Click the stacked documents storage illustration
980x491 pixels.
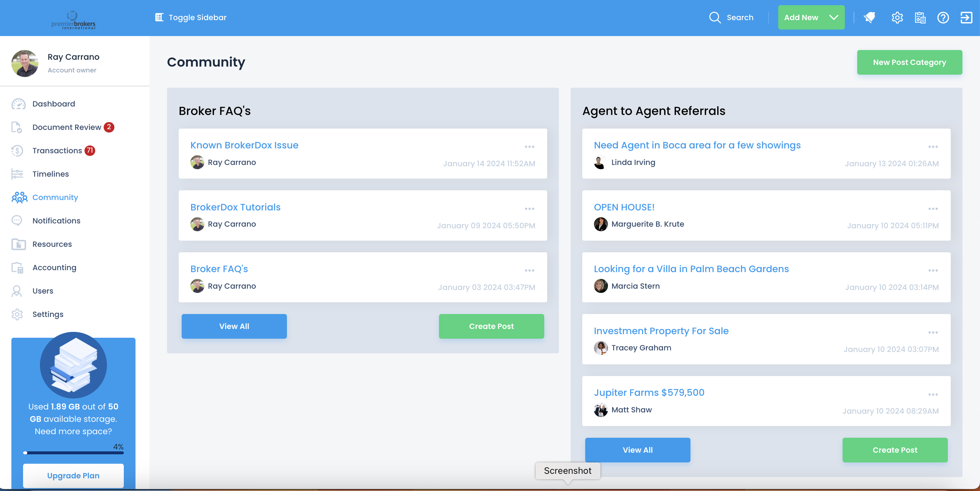click(x=73, y=365)
